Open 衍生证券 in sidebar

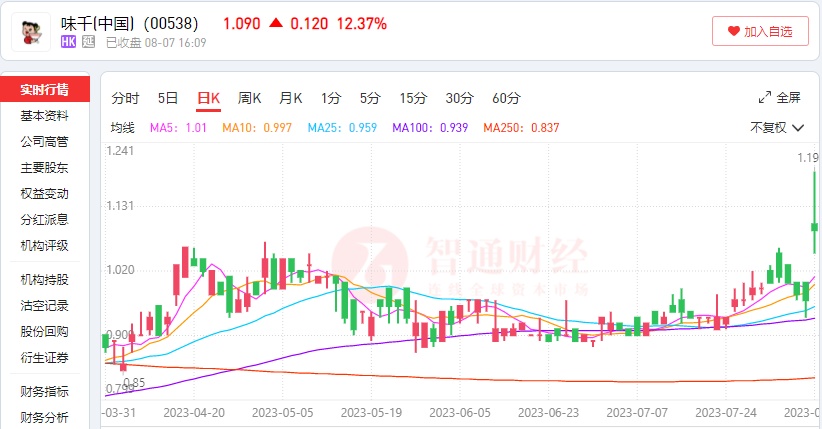pyautogui.click(x=45, y=358)
